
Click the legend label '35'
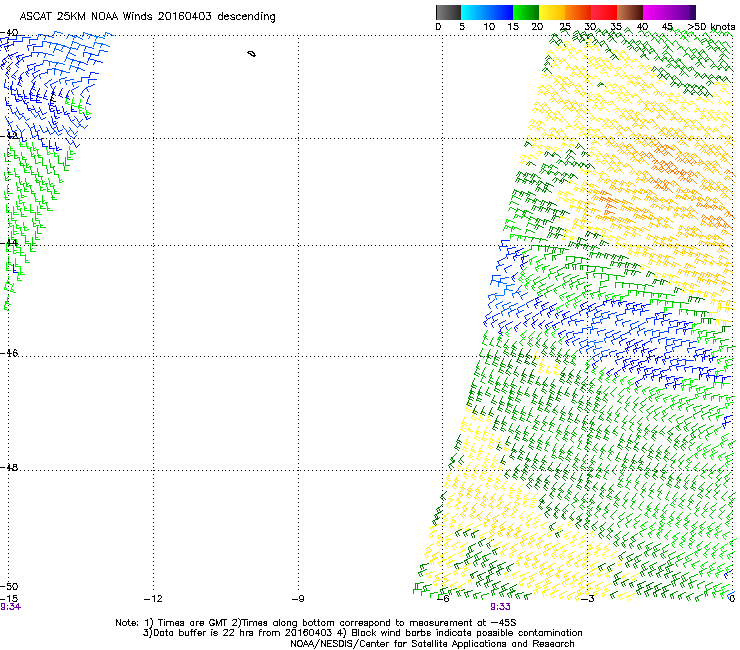point(616,27)
